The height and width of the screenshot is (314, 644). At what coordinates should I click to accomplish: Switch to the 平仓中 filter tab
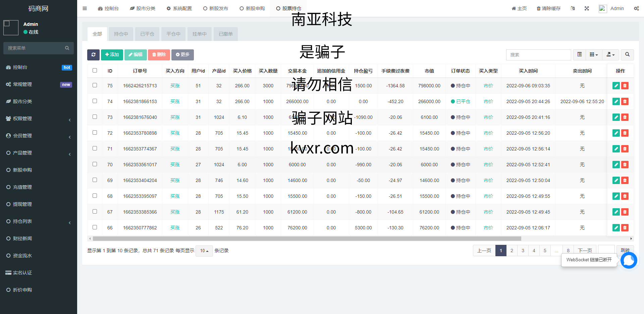tap(173, 34)
